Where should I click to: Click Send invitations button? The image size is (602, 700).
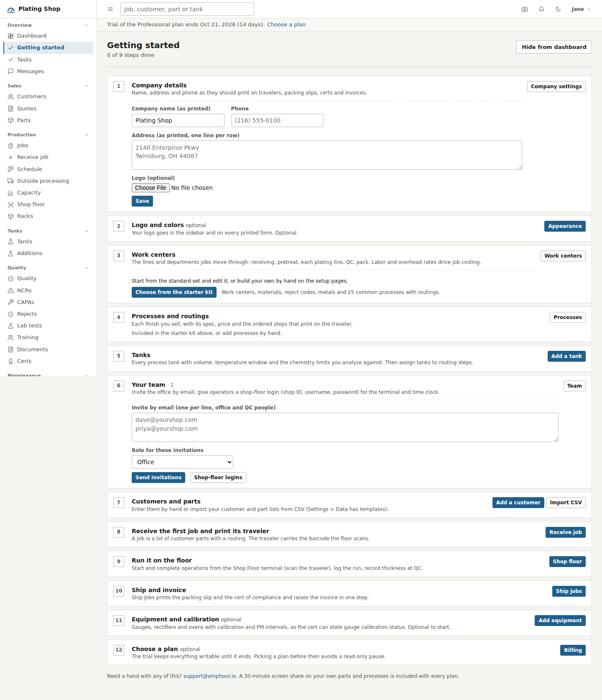158,478
